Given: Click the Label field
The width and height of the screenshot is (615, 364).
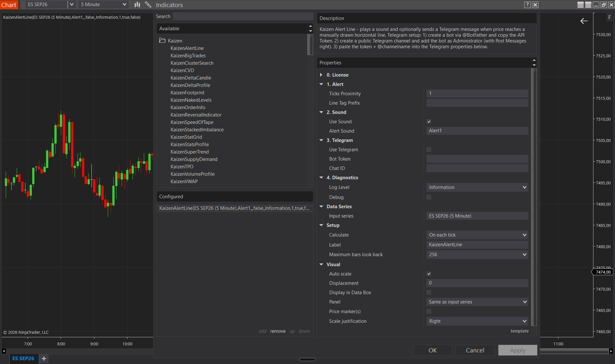Looking at the screenshot, I should [477, 245].
